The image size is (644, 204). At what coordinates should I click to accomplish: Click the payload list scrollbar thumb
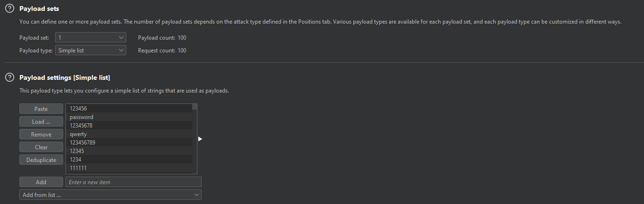195,107
